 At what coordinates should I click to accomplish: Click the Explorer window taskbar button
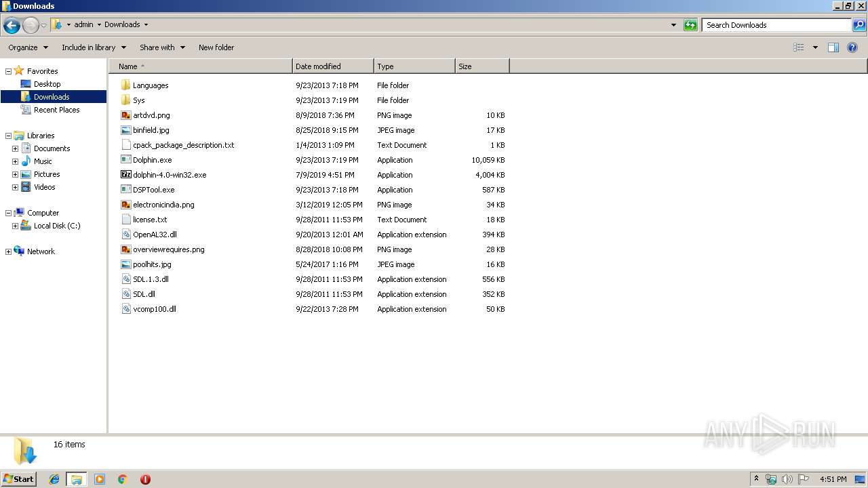pyautogui.click(x=77, y=479)
